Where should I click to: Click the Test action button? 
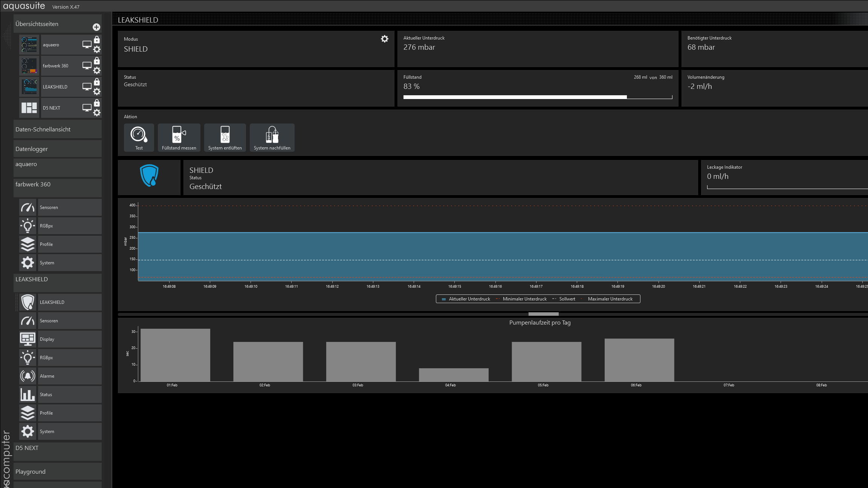click(x=139, y=137)
